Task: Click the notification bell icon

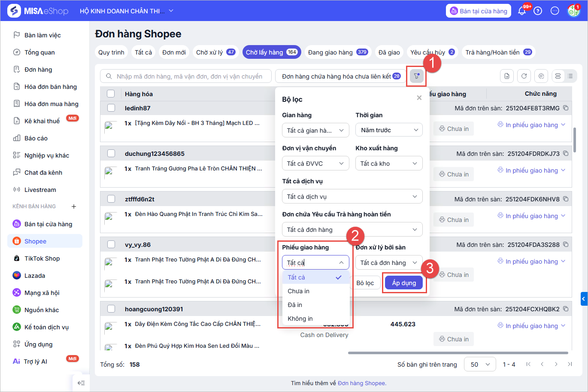Action: tap(522, 11)
